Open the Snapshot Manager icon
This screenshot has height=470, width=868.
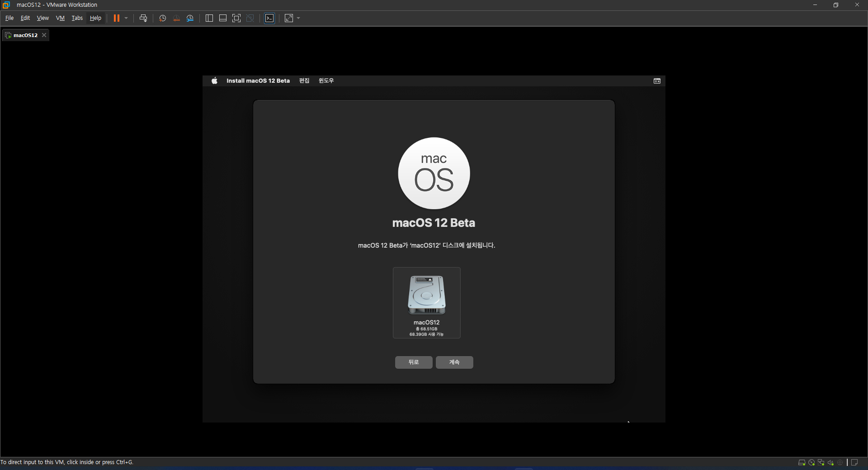click(190, 18)
